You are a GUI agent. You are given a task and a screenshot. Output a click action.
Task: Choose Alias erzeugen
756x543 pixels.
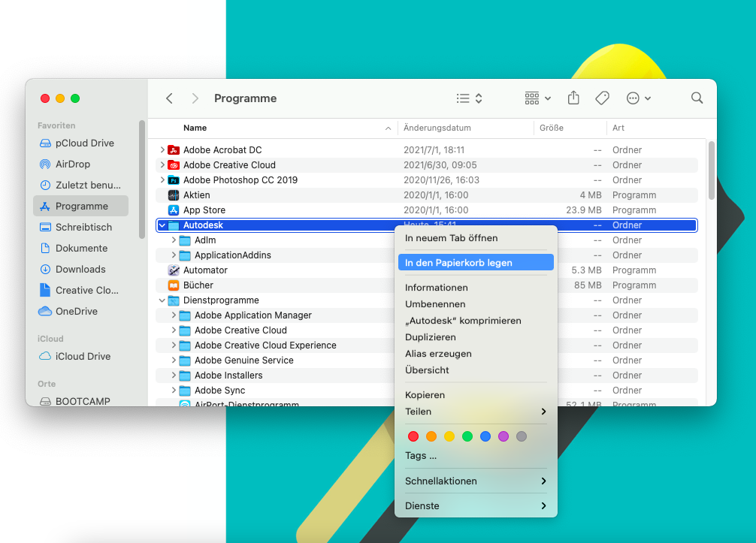tap(476, 354)
